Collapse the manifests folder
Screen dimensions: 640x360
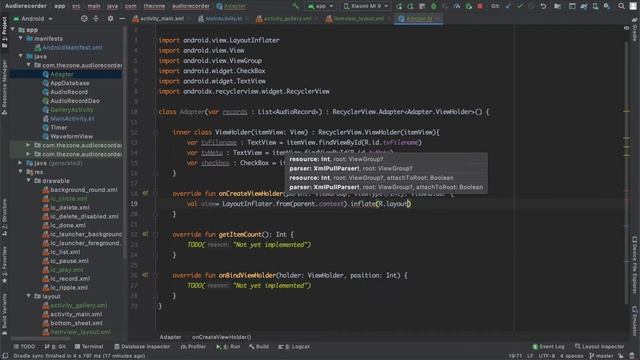click(21, 38)
